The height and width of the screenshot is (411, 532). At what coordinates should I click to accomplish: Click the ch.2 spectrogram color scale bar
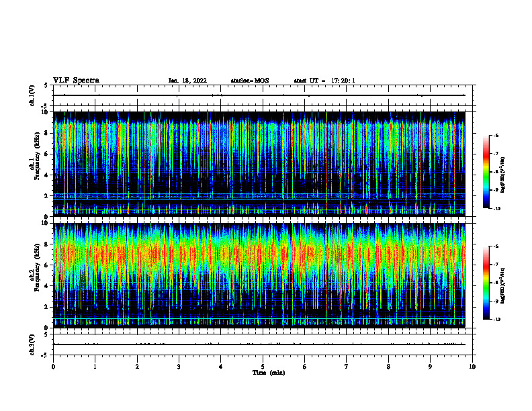tap(486, 283)
